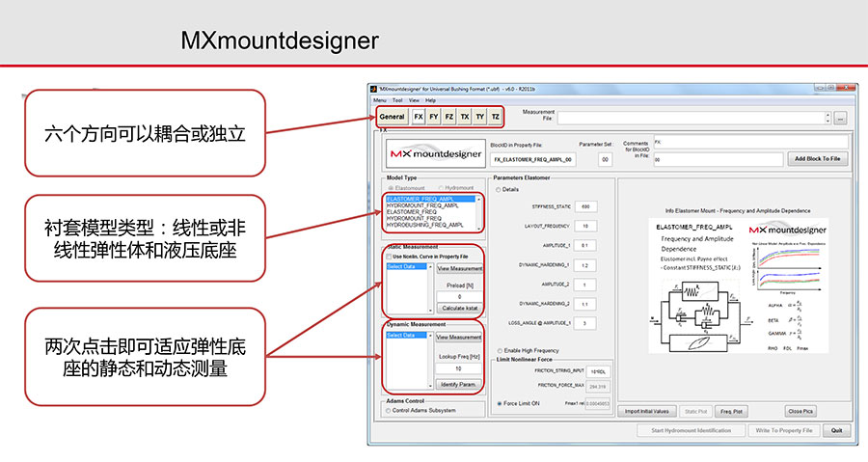Open the Menu menu
Image resolution: width=868 pixels, height=462 pixels.
pyautogui.click(x=380, y=100)
